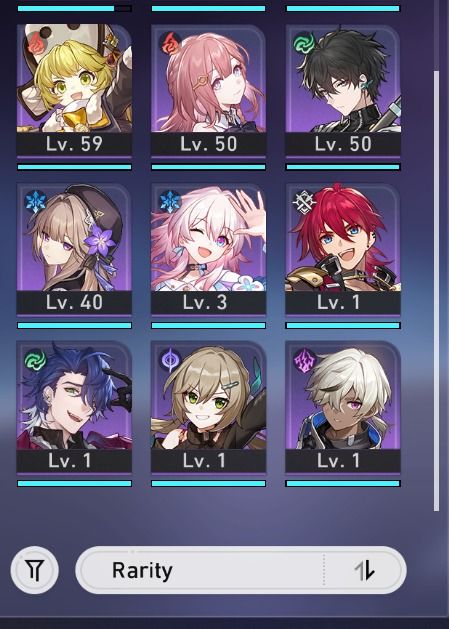This screenshot has height=629, width=449.
Task: Select the red-haired Lv. 1 physical character
Action: 343,249
